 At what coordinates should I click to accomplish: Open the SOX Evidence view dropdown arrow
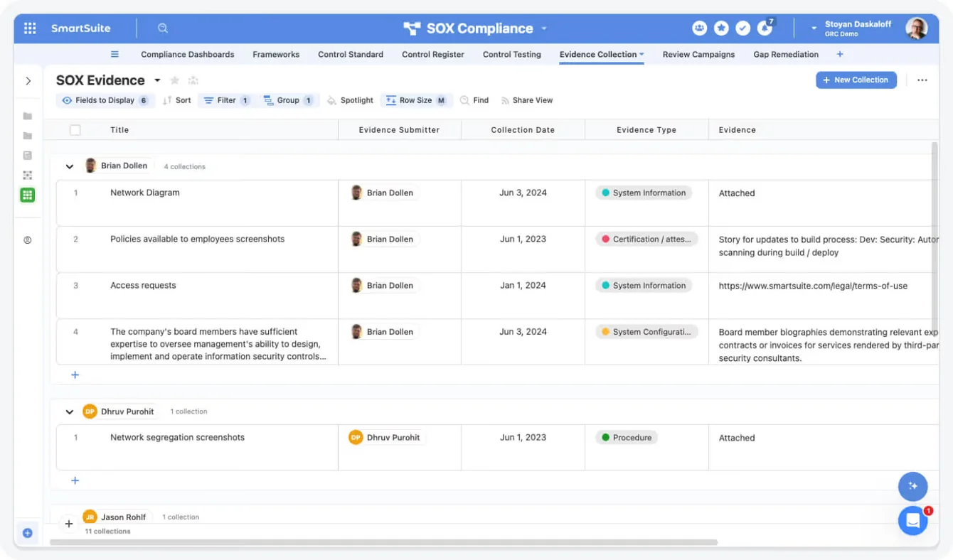[x=158, y=80]
